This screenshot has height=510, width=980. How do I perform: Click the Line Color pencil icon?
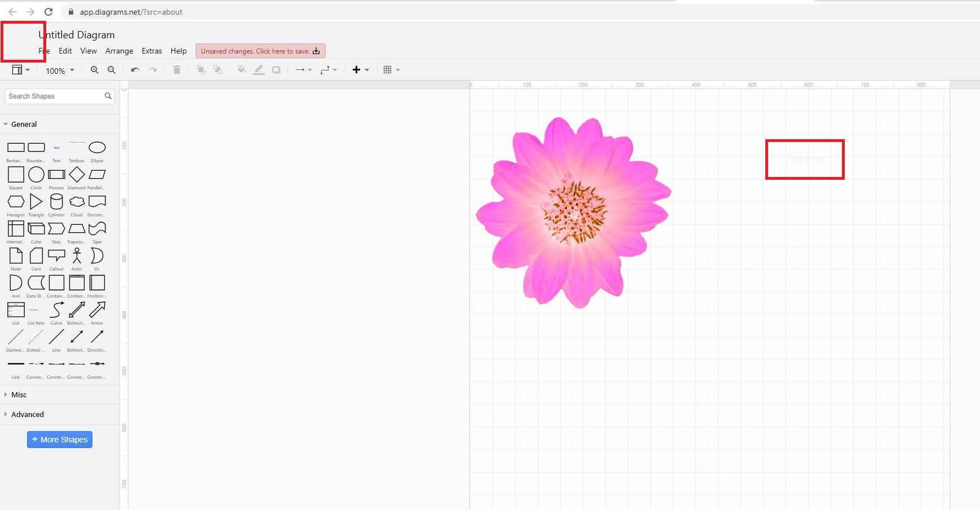click(x=259, y=69)
